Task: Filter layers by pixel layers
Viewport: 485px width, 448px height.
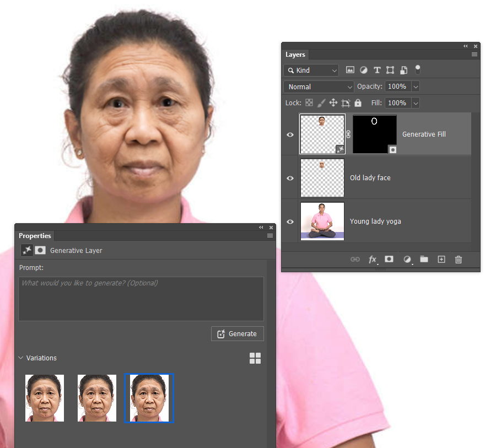Action: (350, 69)
